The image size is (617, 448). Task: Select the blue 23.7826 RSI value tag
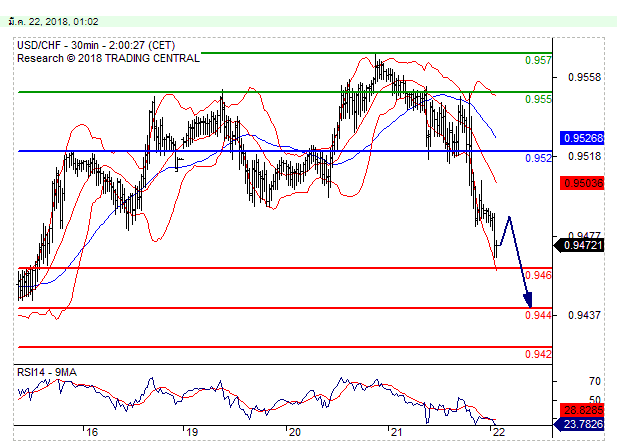[579, 424]
